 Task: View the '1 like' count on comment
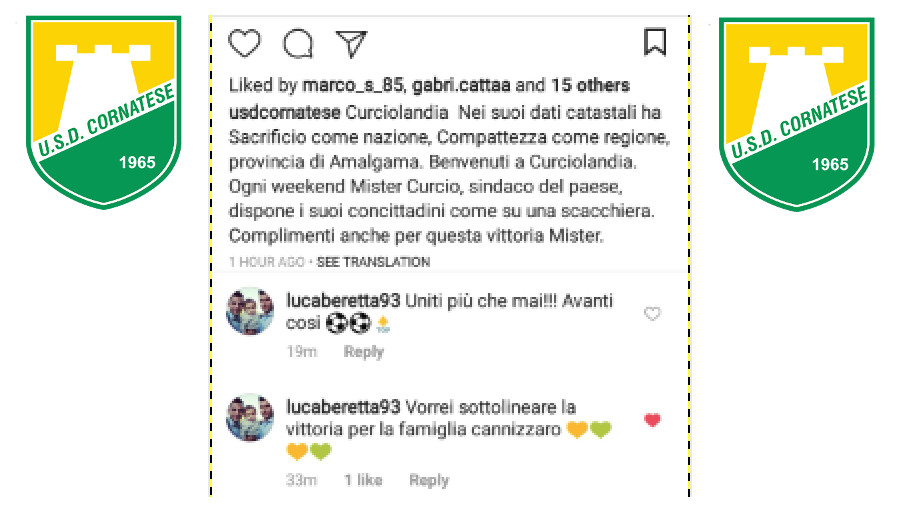(363, 480)
